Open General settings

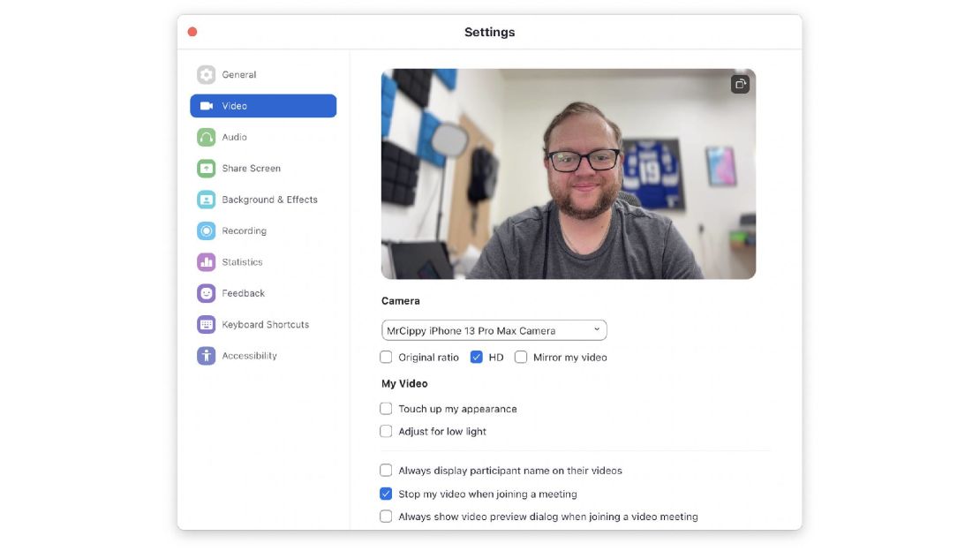263,74
